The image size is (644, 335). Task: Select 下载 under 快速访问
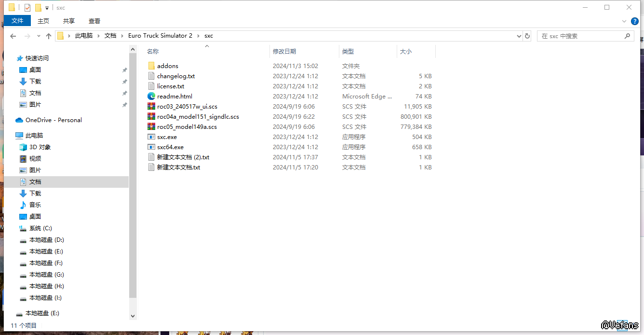coord(35,81)
